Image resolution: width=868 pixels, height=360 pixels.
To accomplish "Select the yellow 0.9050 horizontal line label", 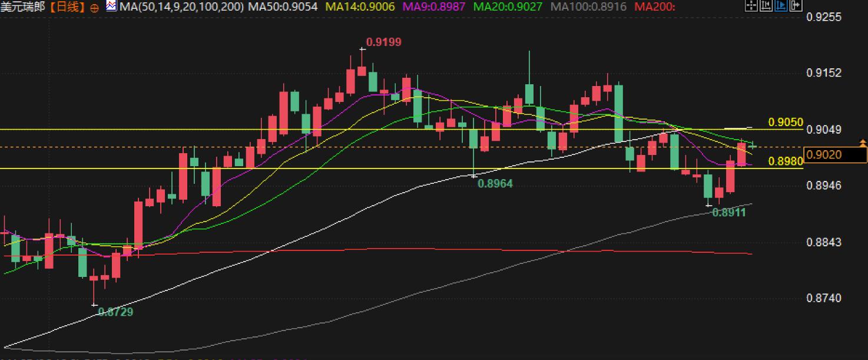I will pos(786,123).
